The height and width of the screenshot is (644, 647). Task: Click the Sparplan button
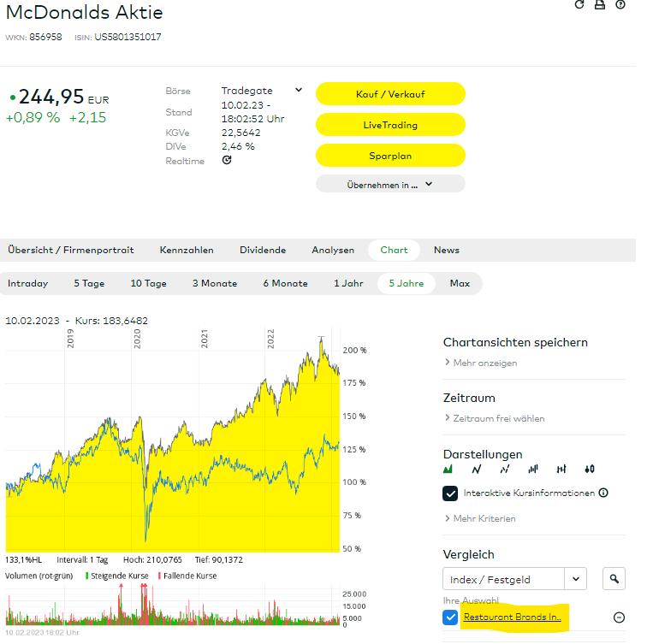click(x=390, y=156)
